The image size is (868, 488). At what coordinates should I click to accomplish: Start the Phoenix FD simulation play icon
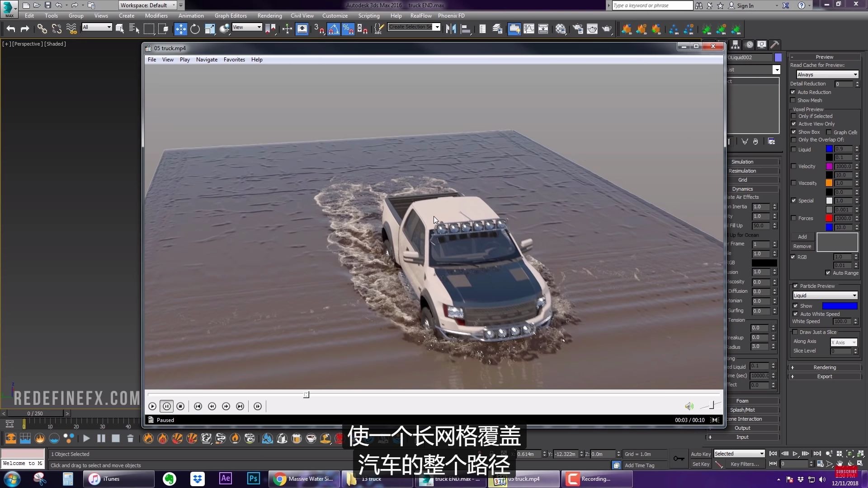[x=86, y=438]
